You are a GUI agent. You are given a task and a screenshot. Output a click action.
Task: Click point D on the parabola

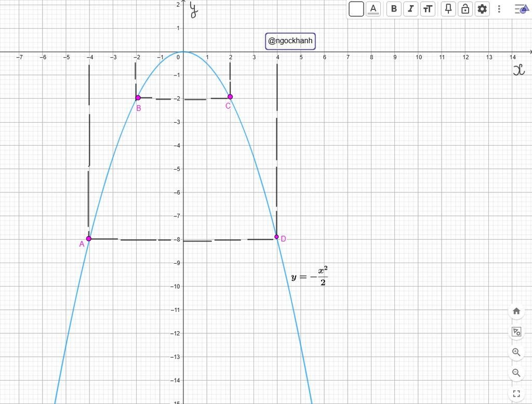276,237
